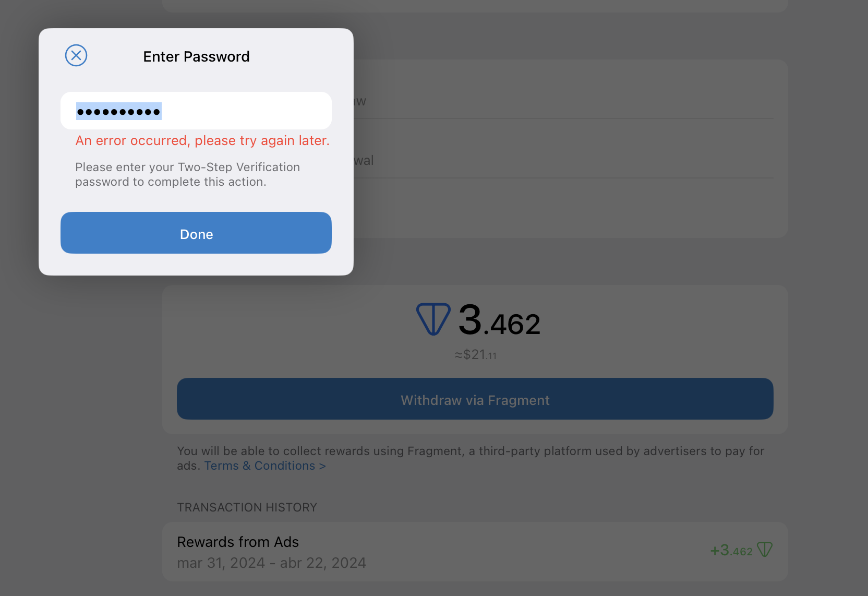Click the Enter Password dialog title
The width and height of the screenshot is (868, 596).
[196, 56]
